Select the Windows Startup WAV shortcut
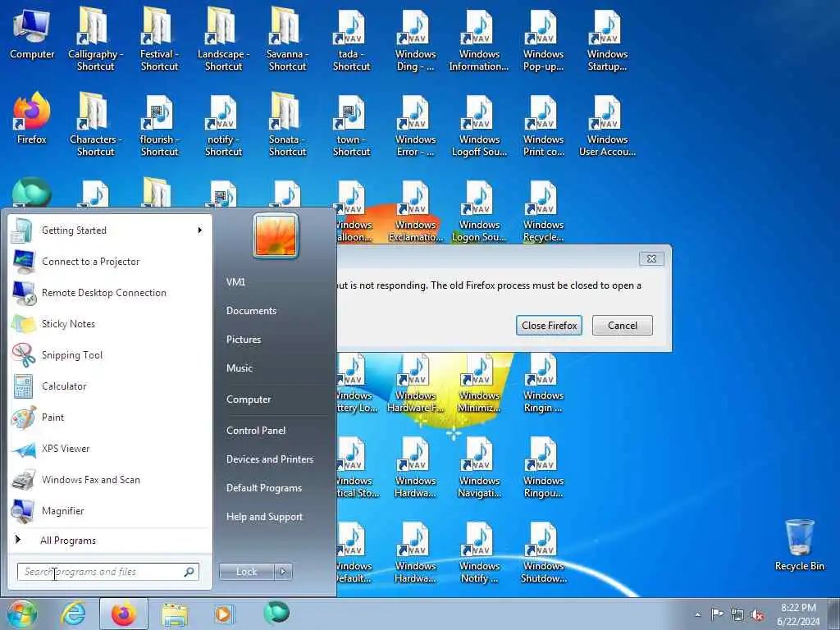 [x=607, y=39]
